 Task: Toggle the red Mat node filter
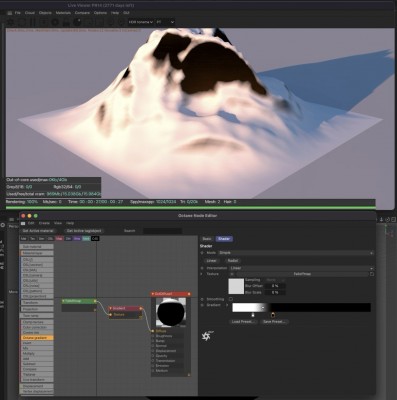coord(59,238)
